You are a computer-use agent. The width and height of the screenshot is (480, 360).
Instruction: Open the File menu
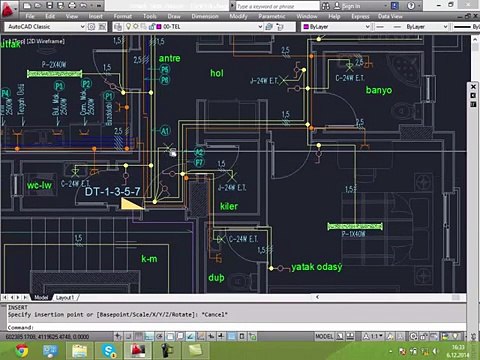click(30, 16)
